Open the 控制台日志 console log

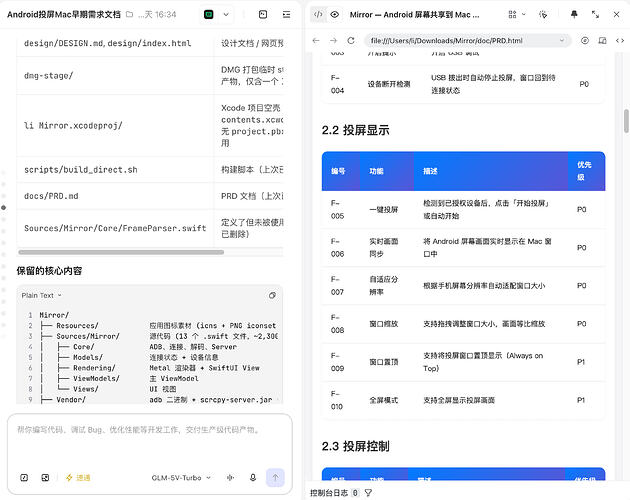tap(329, 493)
